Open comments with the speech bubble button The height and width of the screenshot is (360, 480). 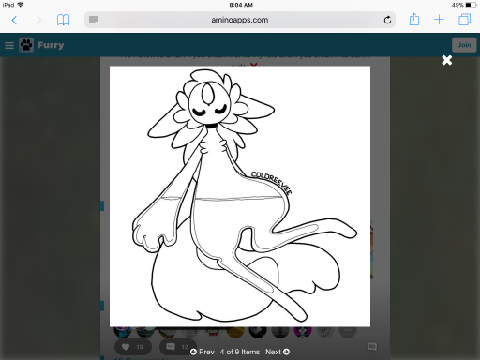pos(178,347)
